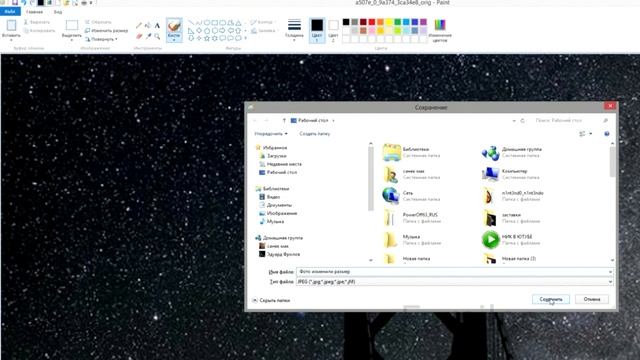Collapse folders with Скрыть папки toggle

pos(271,300)
